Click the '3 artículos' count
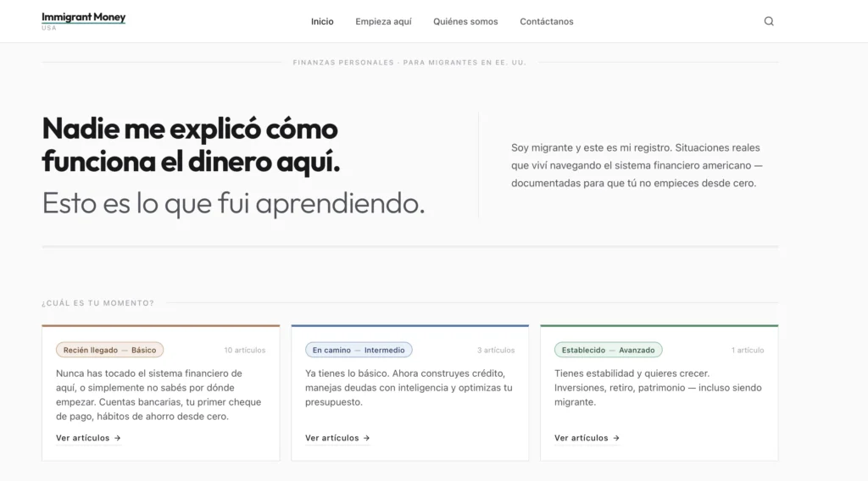The image size is (868, 481). tap(496, 350)
